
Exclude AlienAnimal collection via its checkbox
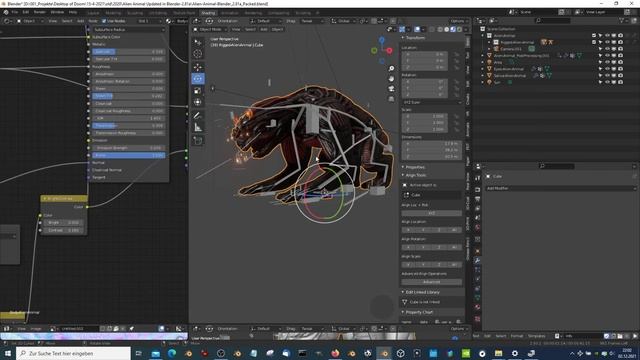pos(594,36)
